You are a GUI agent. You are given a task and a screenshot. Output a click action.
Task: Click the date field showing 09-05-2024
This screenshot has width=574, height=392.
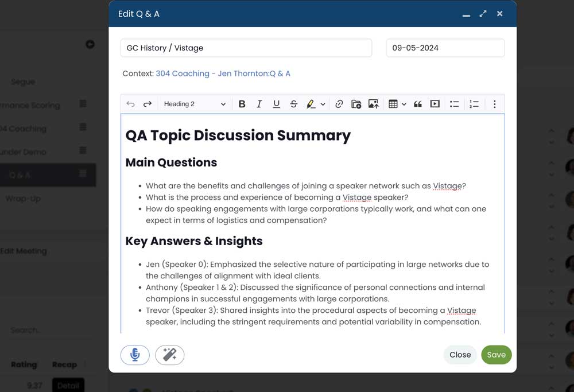(x=445, y=48)
